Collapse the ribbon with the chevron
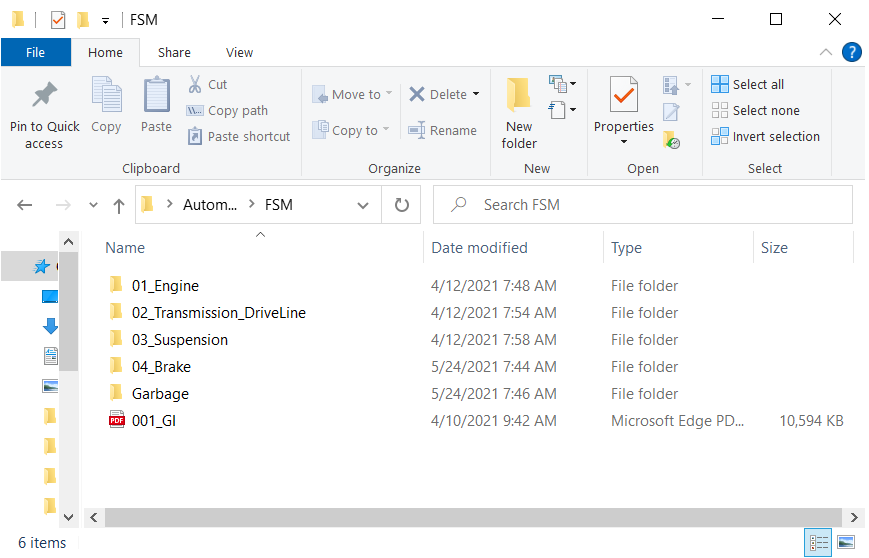Image resolution: width=869 pixels, height=558 pixels. (x=826, y=53)
